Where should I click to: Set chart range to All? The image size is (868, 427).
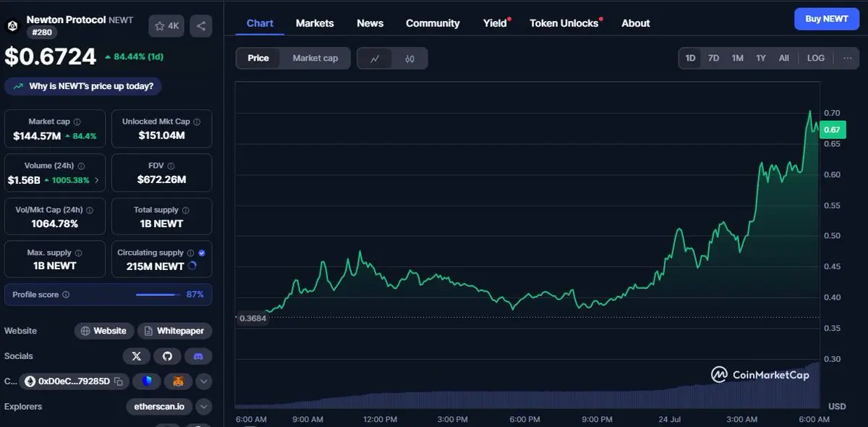783,58
